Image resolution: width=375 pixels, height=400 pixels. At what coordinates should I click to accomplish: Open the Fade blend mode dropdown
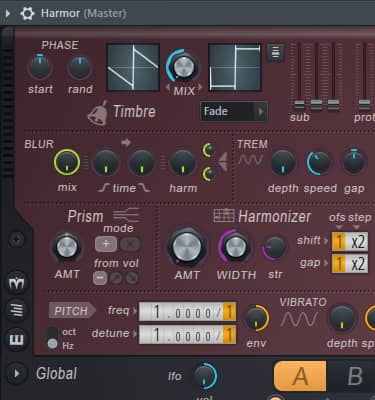click(x=233, y=111)
